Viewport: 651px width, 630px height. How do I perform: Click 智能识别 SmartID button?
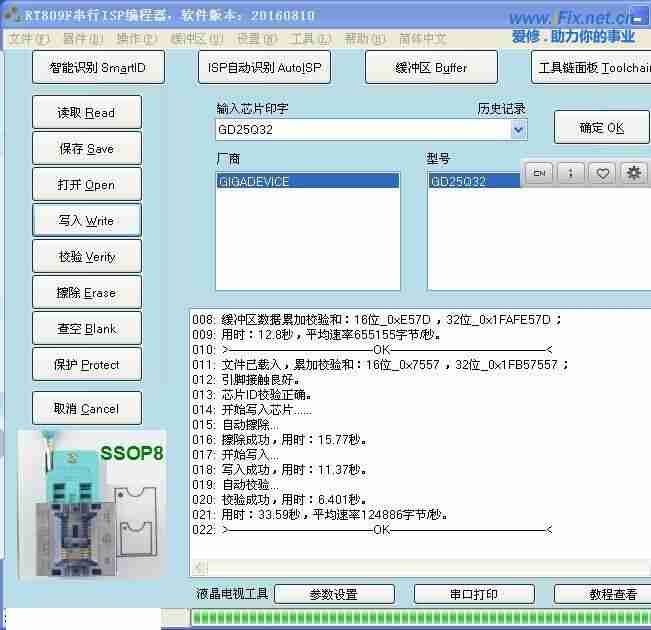[x=97, y=68]
